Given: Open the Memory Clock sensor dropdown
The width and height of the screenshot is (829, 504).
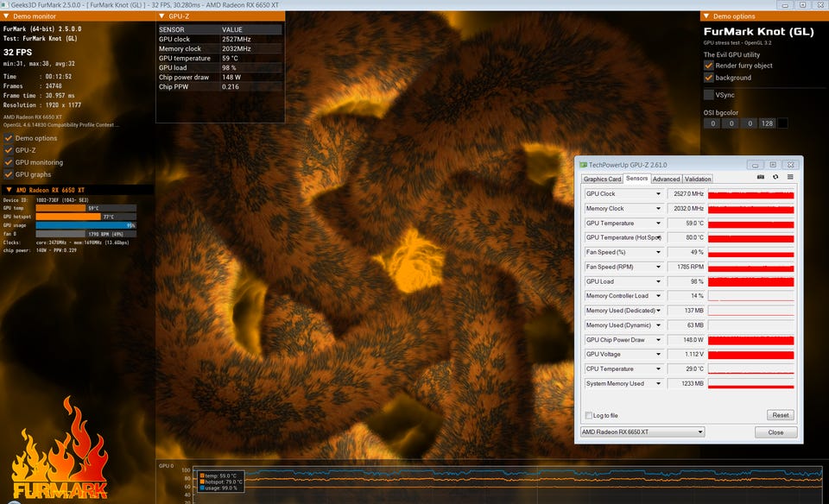Looking at the screenshot, I should (x=658, y=209).
